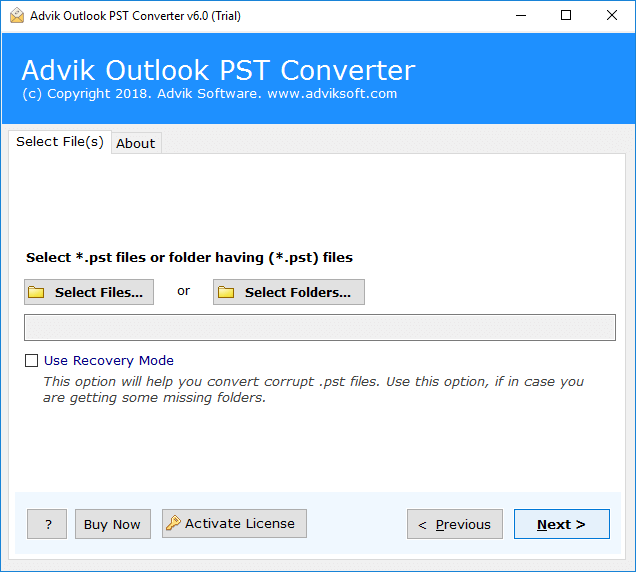Click the Advik envelope icon in title bar
Image resolution: width=636 pixels, height=572 pixels.
click(x=17, y=16)
